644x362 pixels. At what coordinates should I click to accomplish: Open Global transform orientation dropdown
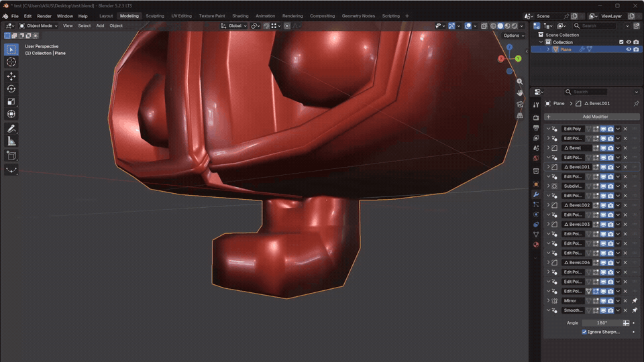[x=233, y=26]
